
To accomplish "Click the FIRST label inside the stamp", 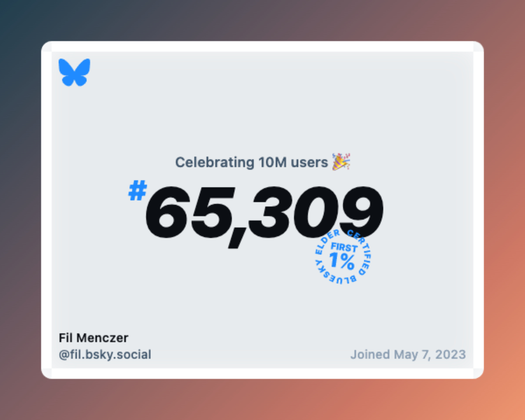I will coord(344,247).
